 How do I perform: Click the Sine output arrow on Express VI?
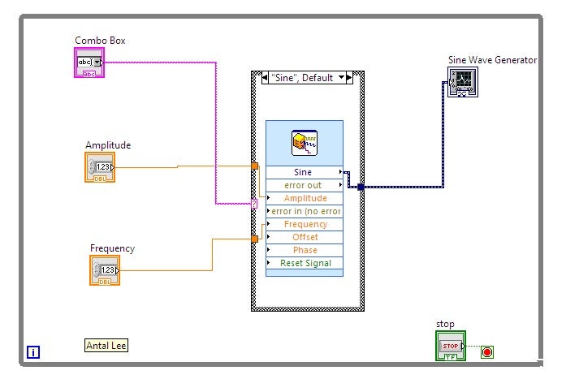(x=340, y=172)
